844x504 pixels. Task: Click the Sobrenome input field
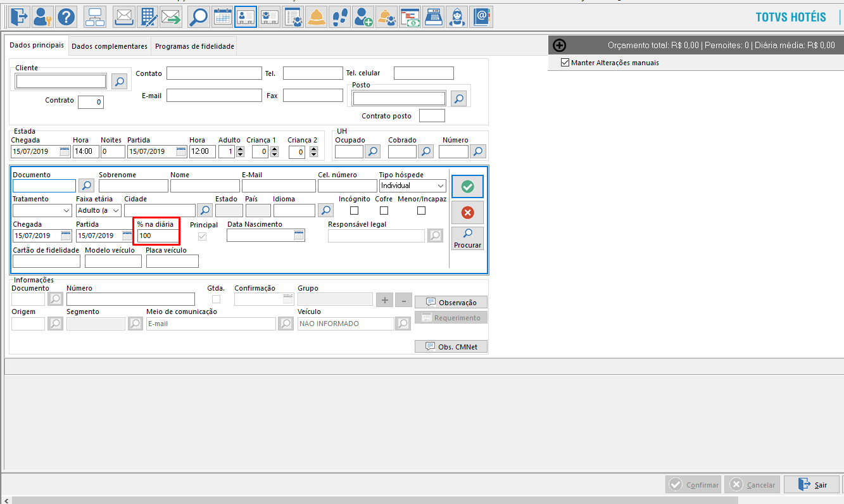[x=133, y=186]
